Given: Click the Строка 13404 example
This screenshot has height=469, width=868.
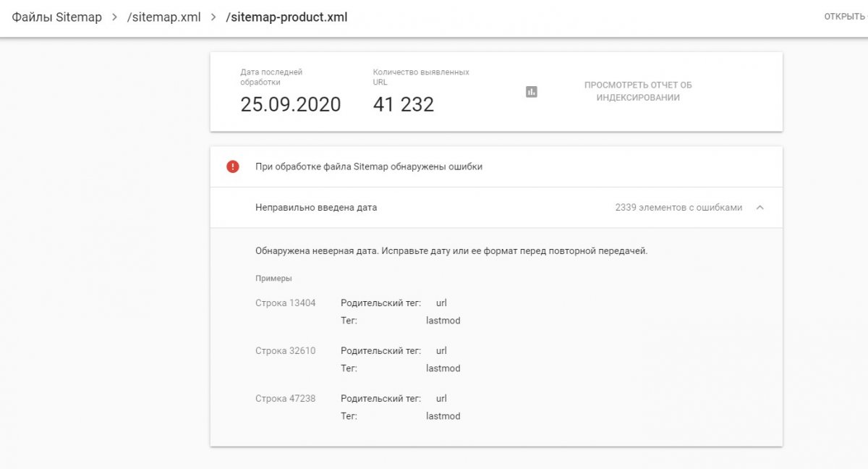Looking at the screenshot, I should [286, 303].
